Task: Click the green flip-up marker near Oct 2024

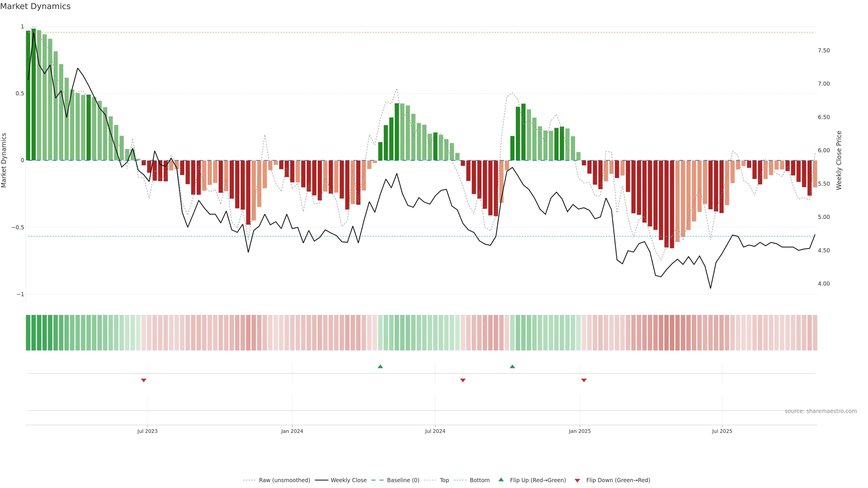Action: pyautogui.click(x=512, y=366)
